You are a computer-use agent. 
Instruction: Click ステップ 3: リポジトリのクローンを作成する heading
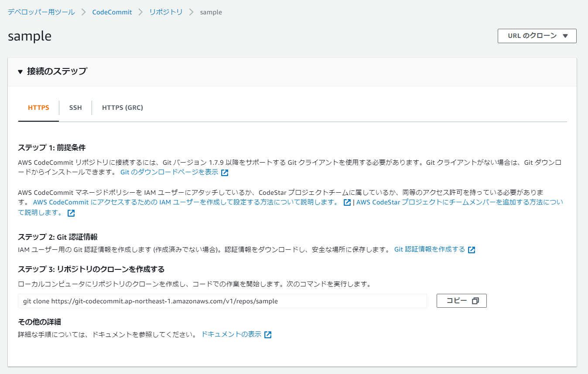coord(91,269)
